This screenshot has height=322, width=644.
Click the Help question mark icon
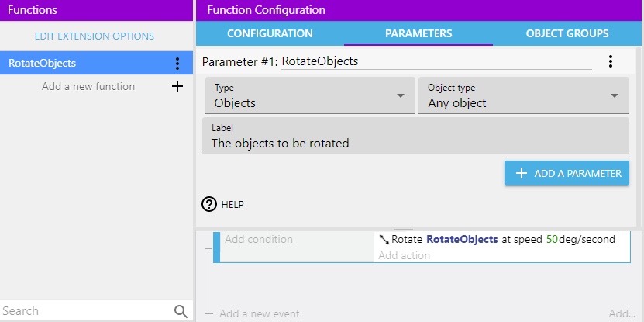click(209, 204)
